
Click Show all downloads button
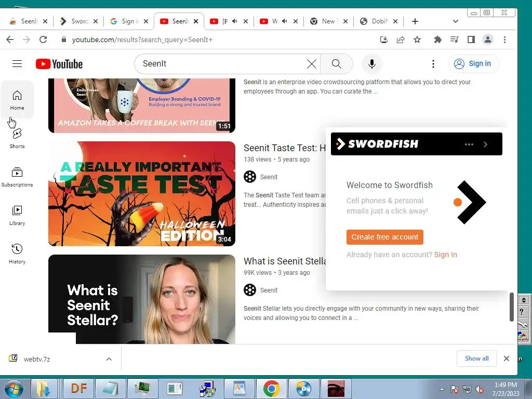point(477,358)
